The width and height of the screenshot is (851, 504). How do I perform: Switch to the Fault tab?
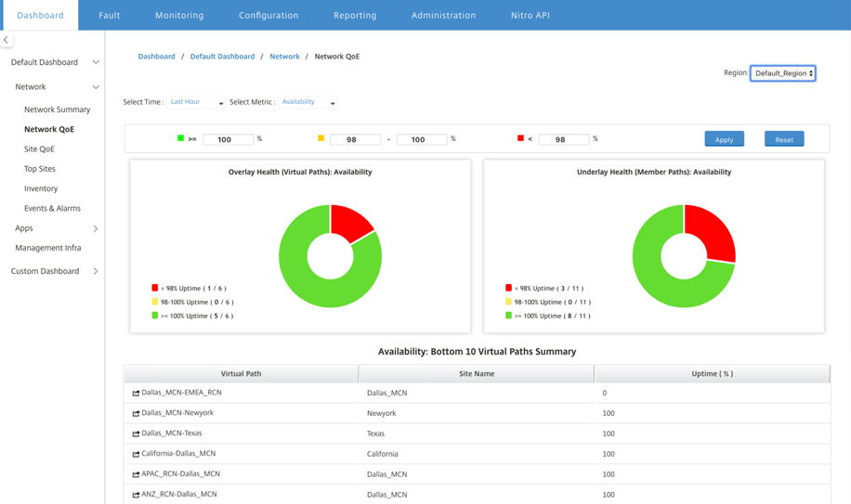(109, 15)
